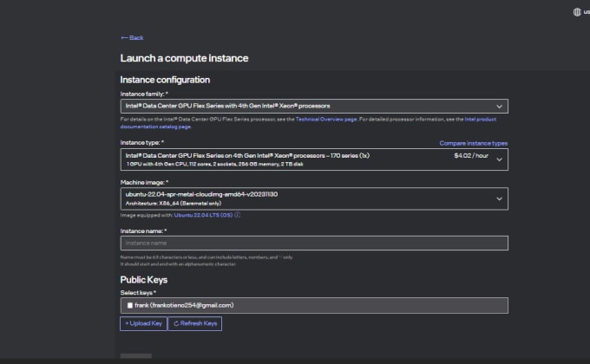Check the frank public key checkbox
The height and width of the screenshot is (364, 590).
130,305
